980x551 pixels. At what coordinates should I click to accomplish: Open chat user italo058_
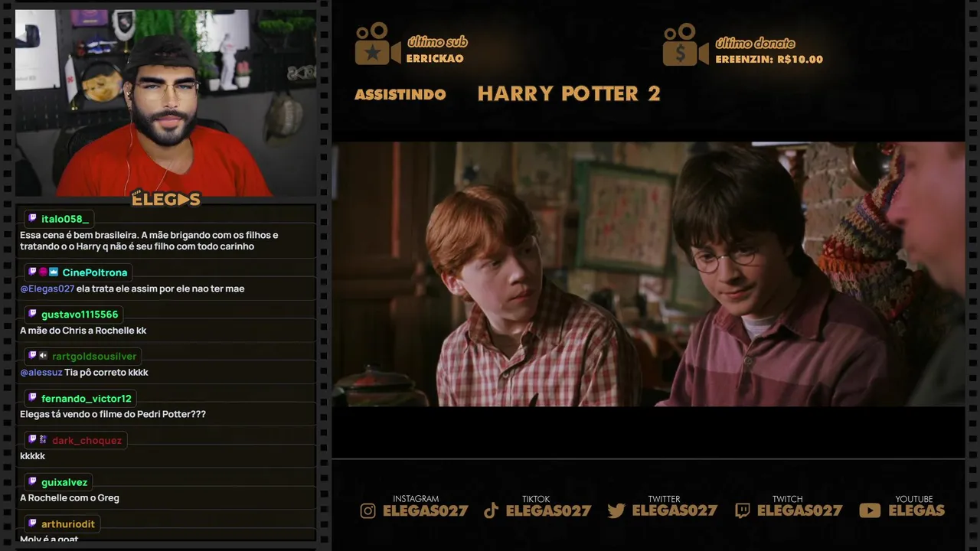coord(65,219)
